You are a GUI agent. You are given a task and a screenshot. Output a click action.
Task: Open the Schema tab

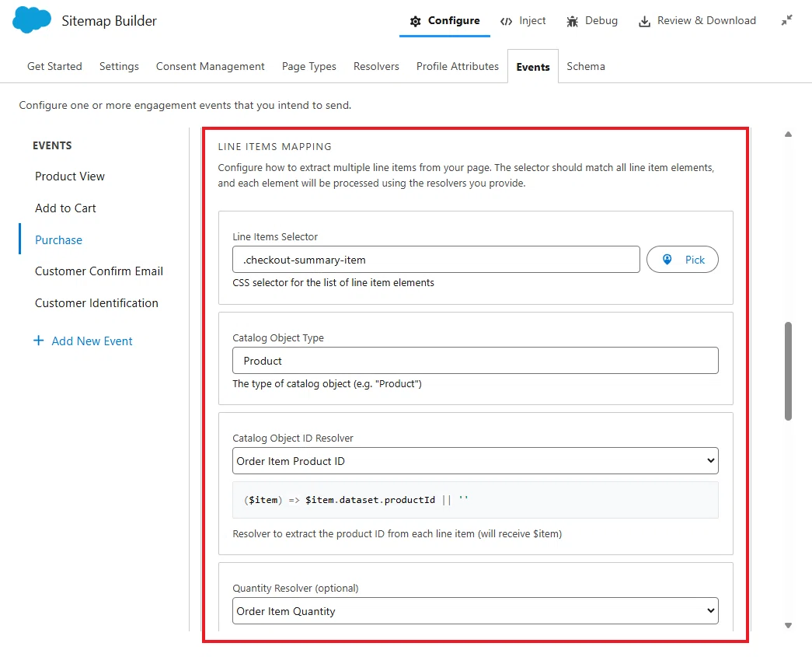[586, 66]
